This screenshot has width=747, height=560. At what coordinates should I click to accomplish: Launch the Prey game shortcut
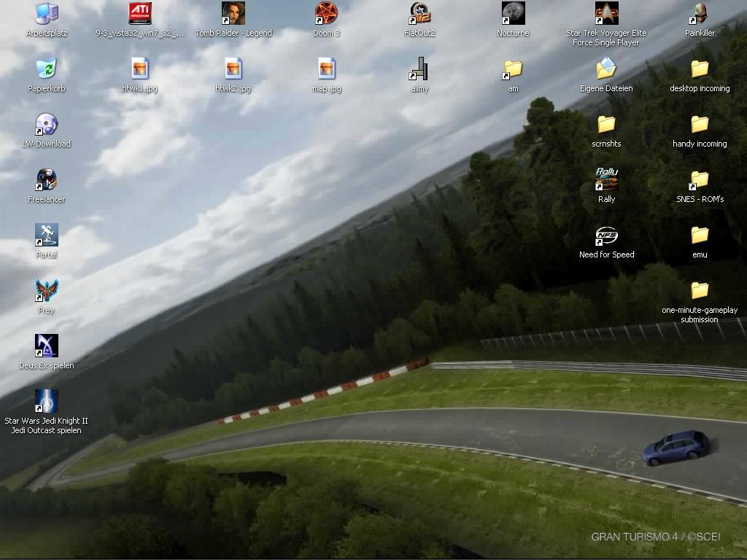coord(47,290)
